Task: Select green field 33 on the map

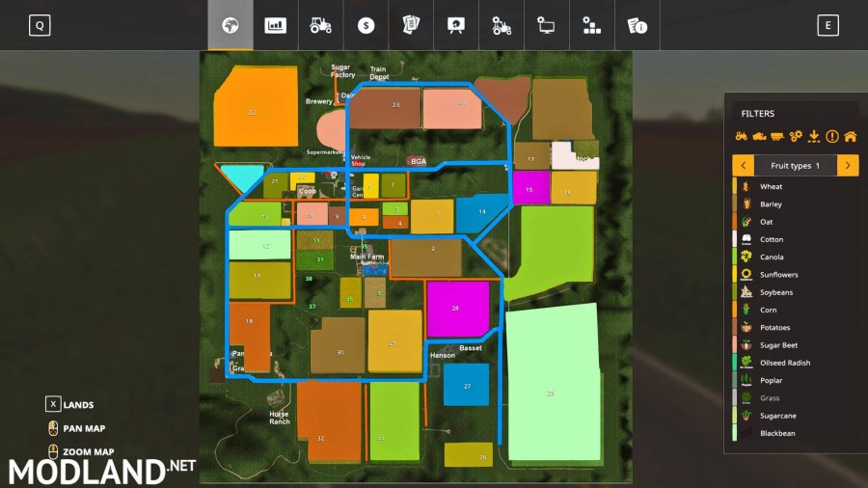Action: tap(394, 421)
